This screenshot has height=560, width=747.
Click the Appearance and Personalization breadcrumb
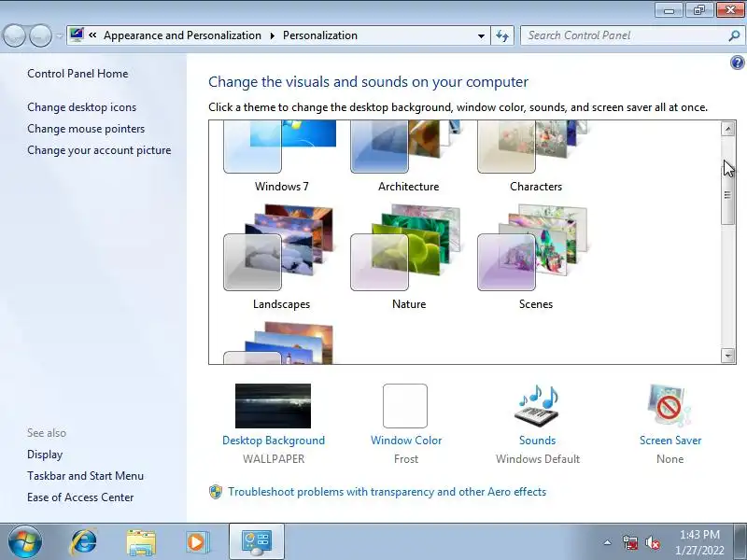[182, 35]
